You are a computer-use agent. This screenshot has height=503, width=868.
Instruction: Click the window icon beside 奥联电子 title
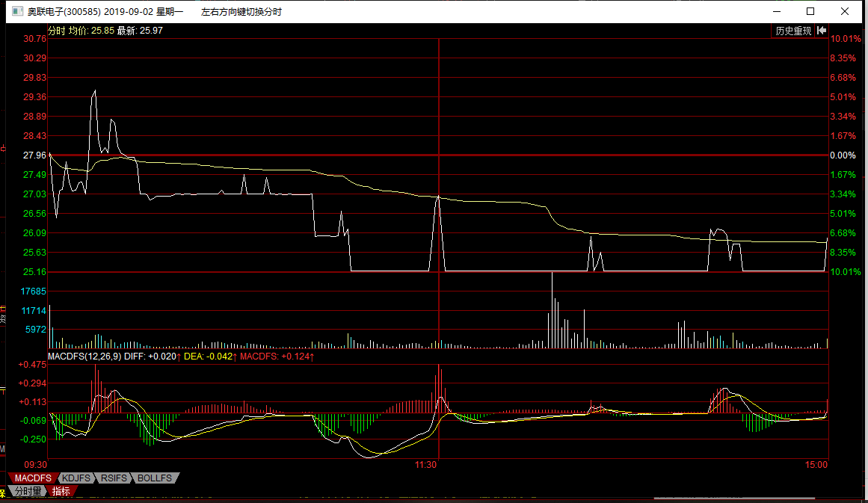18,12
